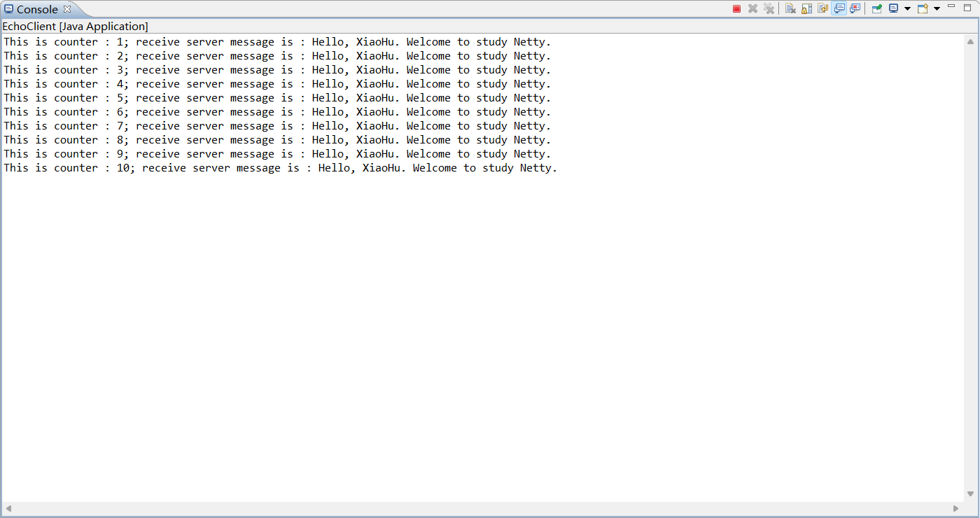Click the output line for counter 10
This screenshot has width=980, height=518.
[280, 168]
